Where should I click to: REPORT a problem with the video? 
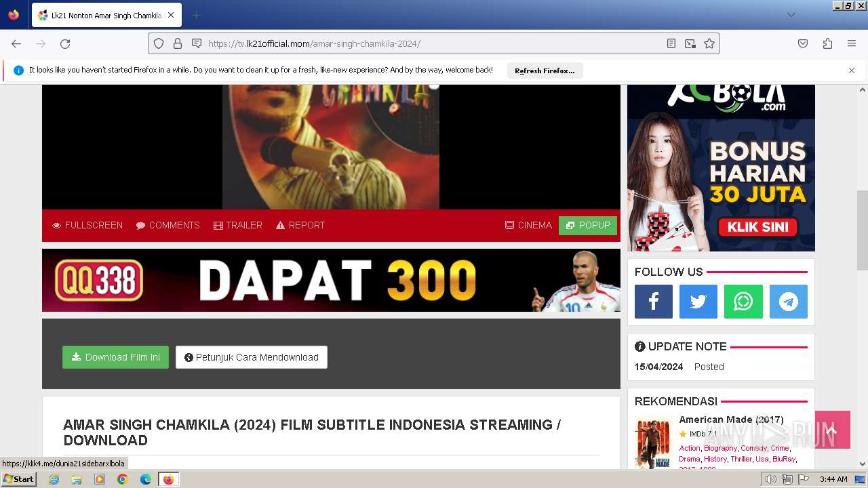(x=300, y=225)
